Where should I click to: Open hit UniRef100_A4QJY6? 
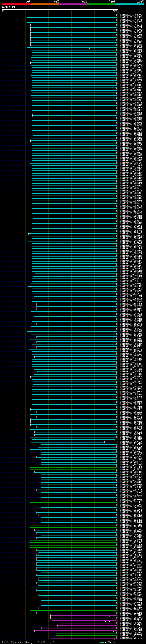click(x=131, y=22)
